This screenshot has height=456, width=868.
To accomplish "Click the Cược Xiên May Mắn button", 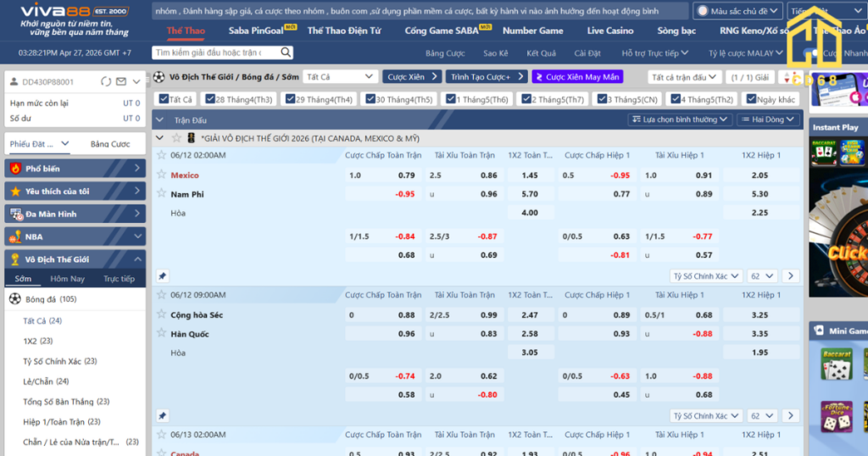I will pyautogui.click(x=577, y=77).
